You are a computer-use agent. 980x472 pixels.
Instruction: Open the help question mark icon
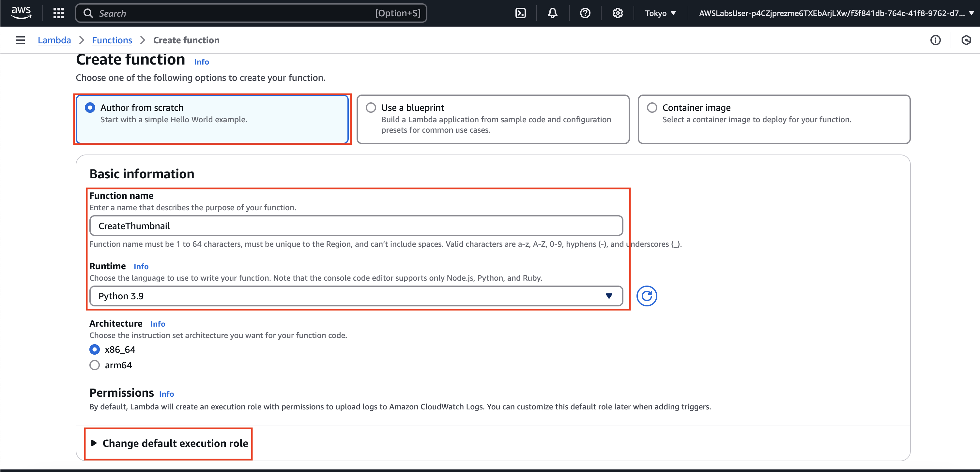585,13
